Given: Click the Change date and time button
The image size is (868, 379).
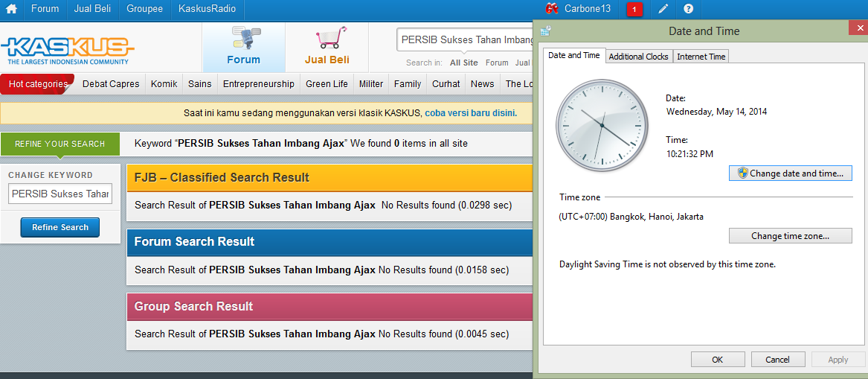Looking at the screenshot, I should (790, 173).
